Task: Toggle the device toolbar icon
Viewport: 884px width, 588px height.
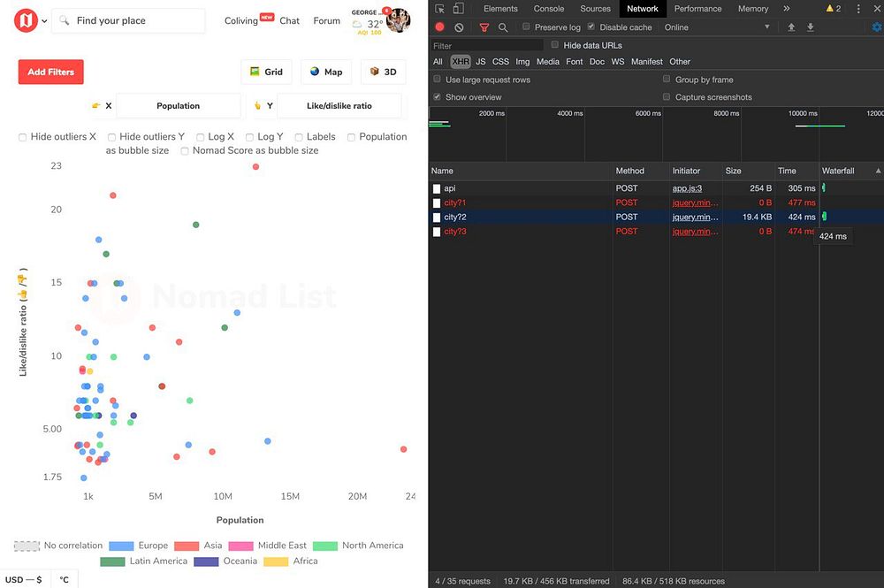Action: click(458, 9)
